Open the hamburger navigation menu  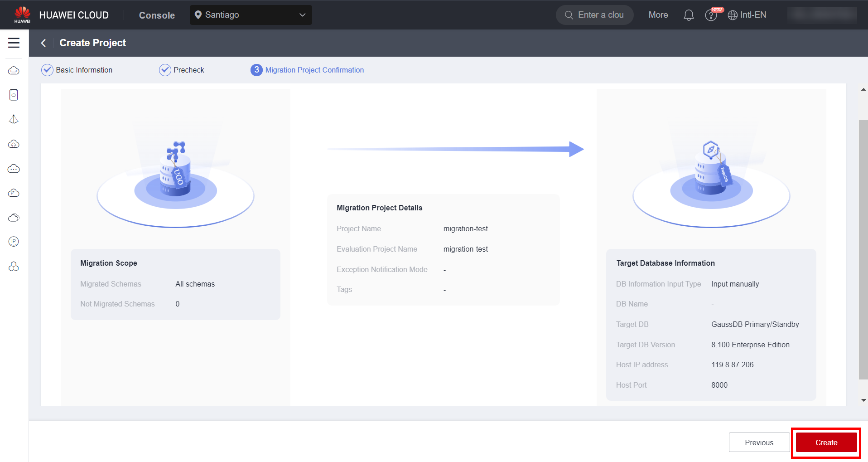pos(14,43)
